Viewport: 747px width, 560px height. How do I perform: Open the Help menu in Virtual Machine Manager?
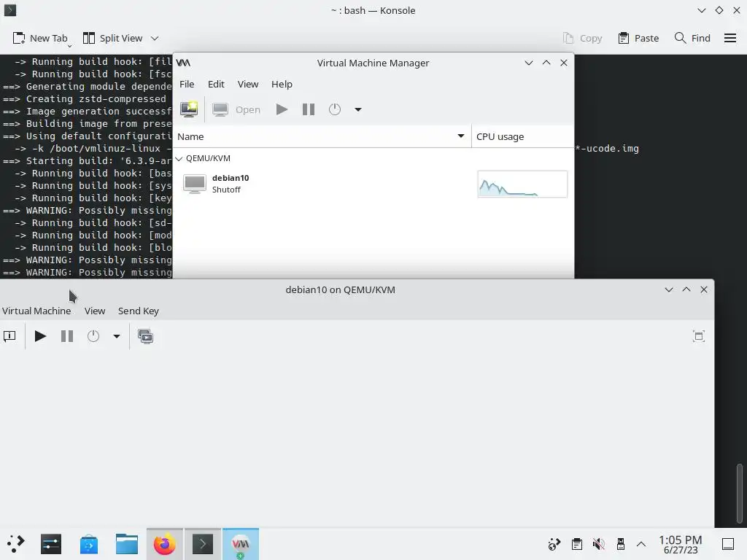tap(282, 85)
